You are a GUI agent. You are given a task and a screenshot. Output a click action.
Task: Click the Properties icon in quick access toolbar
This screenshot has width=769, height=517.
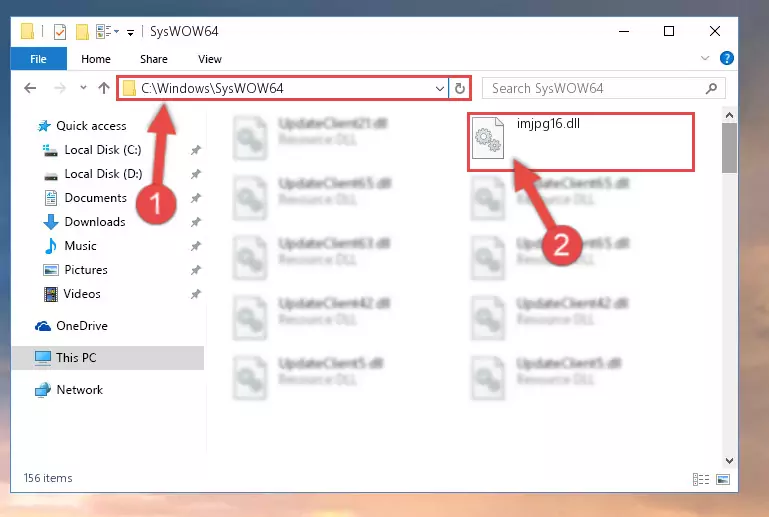pos(60,32)
